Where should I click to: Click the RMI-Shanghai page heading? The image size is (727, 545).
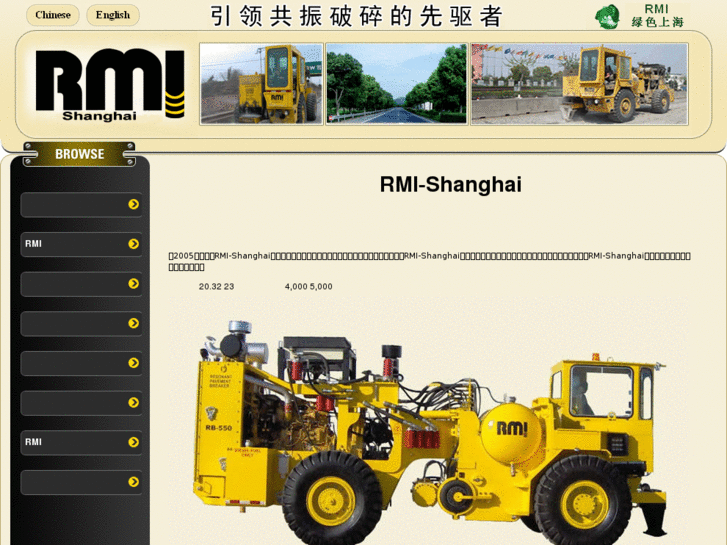pyautogui.click(x=451, y=184)
